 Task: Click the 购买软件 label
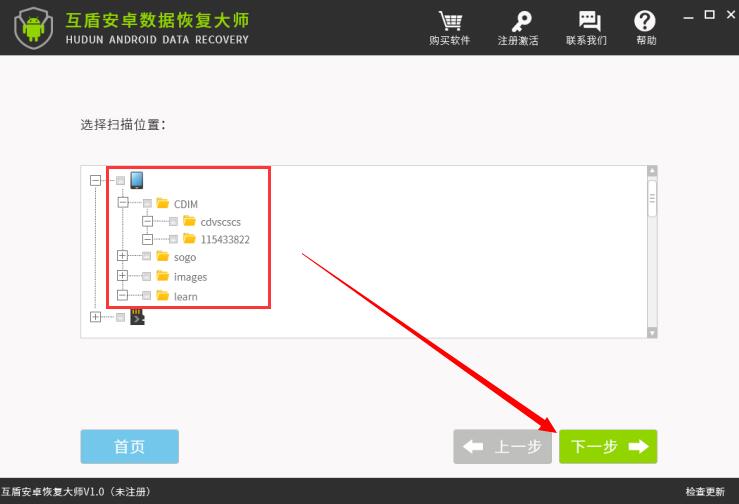click(x=450, y=41)
